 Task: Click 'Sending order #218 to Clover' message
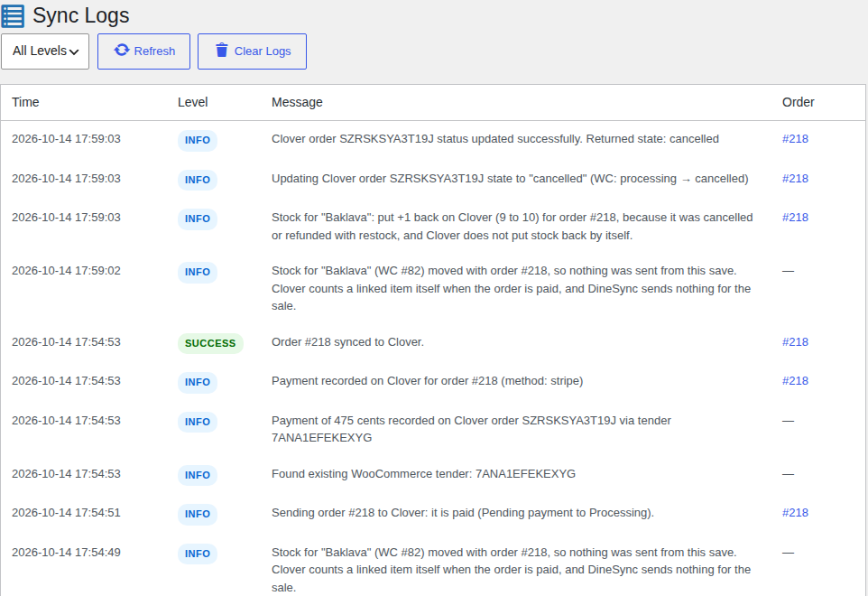pyautogui.click(x=463, y=513)
